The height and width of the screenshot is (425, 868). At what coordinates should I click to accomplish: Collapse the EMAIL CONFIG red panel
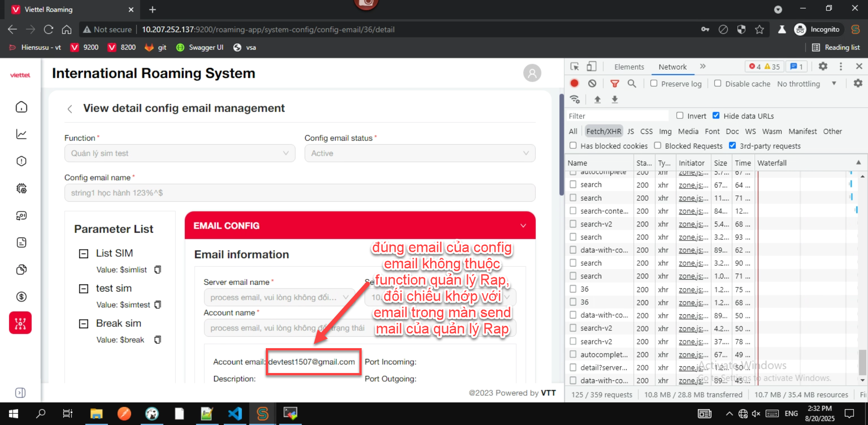[x=523, y=226]
